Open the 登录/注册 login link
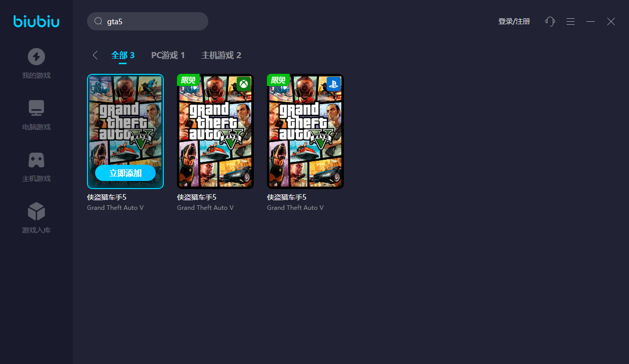This screenshot has height=364, width=629. (514, 21)
